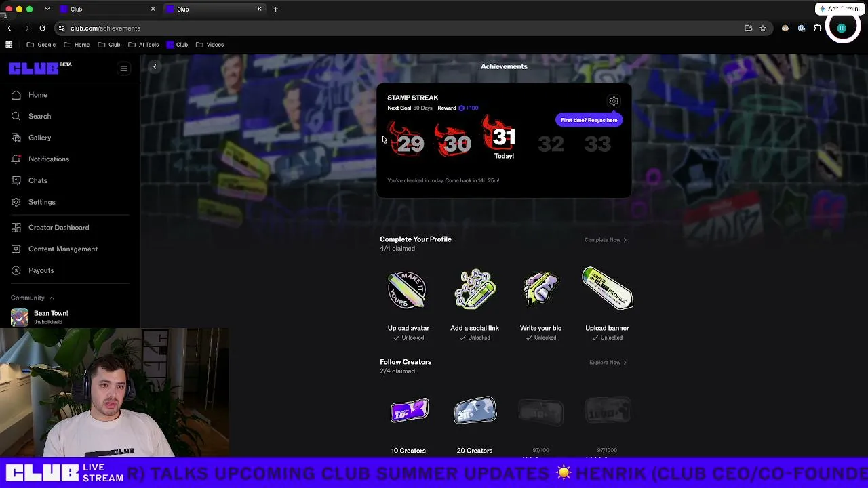Click the 'Follow Creators' heading
Image resolution: width=868 pixels, height=488 pixels.
(406, 362)
